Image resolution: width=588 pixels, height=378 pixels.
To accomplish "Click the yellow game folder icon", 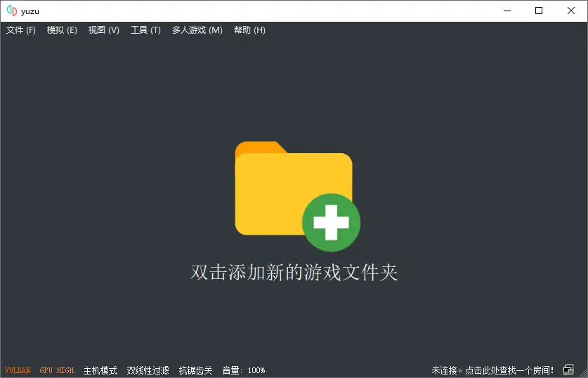I will 294,188.
